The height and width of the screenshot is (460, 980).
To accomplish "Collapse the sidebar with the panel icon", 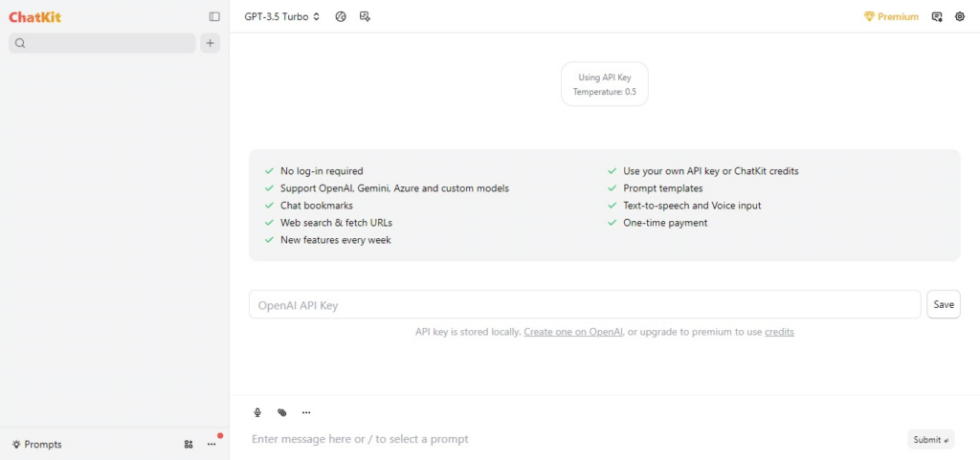I will 214,17.
